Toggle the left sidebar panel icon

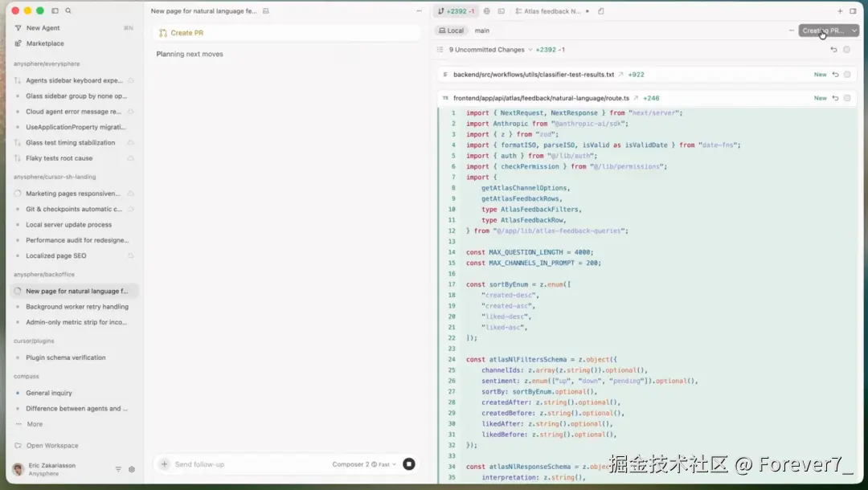55,10
